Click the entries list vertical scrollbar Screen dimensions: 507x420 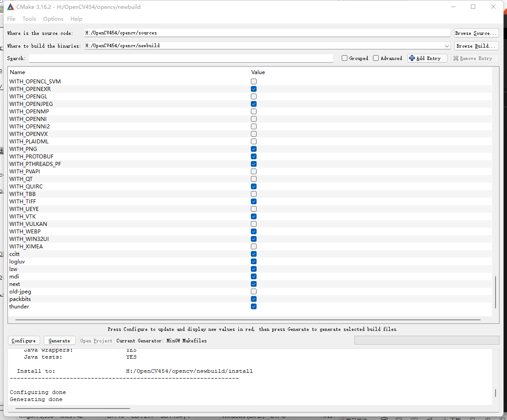coord(496,292)
